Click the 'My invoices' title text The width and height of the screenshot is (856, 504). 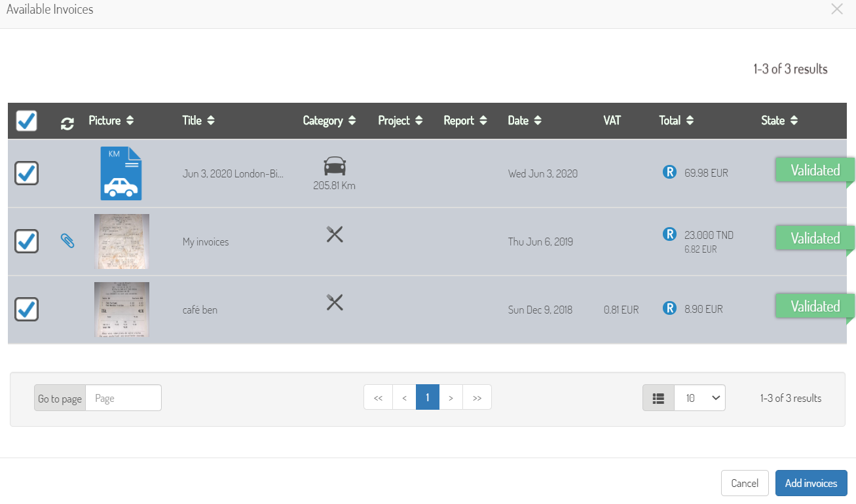(206, 242)
